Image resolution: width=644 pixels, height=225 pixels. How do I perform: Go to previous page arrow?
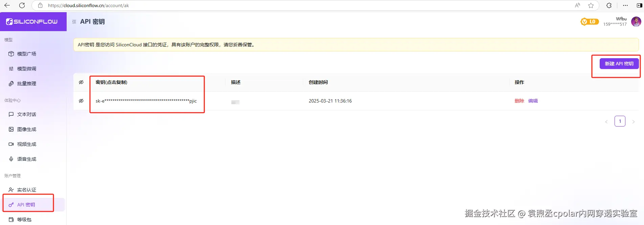(606, 121)
